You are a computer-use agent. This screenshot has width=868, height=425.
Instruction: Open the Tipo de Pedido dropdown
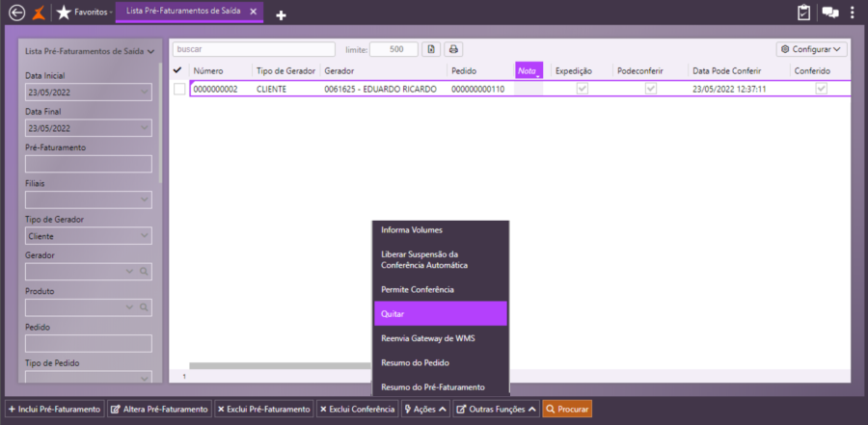(145, 379)
